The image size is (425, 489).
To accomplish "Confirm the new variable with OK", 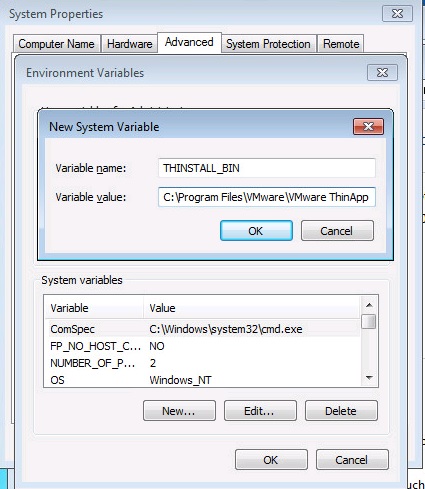I will coord(256,231).
